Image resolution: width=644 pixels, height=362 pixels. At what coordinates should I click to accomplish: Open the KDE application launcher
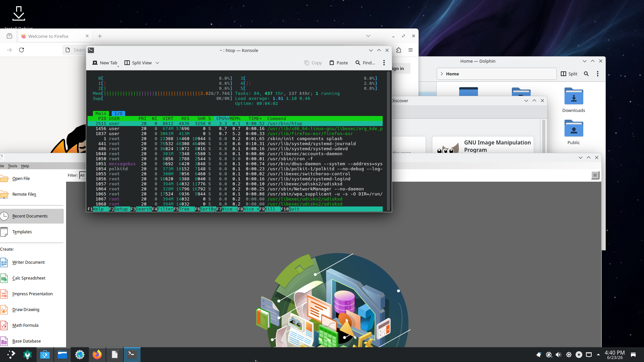click(11, 355)
